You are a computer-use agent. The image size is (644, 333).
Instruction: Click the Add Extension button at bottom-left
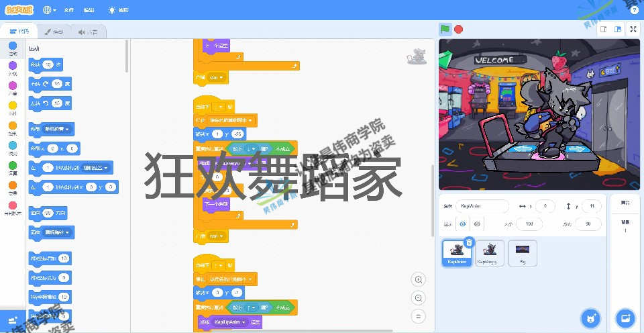point(13,320)
